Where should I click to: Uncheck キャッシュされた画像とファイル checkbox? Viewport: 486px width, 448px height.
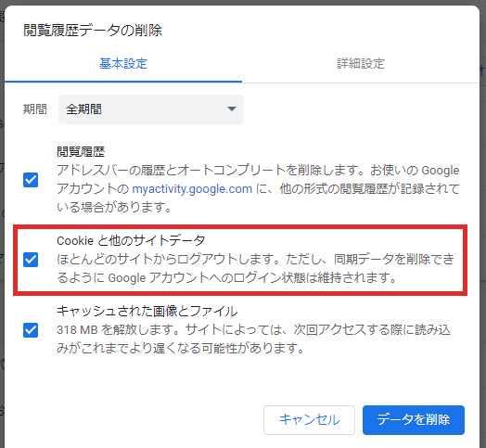pos(31,330)
